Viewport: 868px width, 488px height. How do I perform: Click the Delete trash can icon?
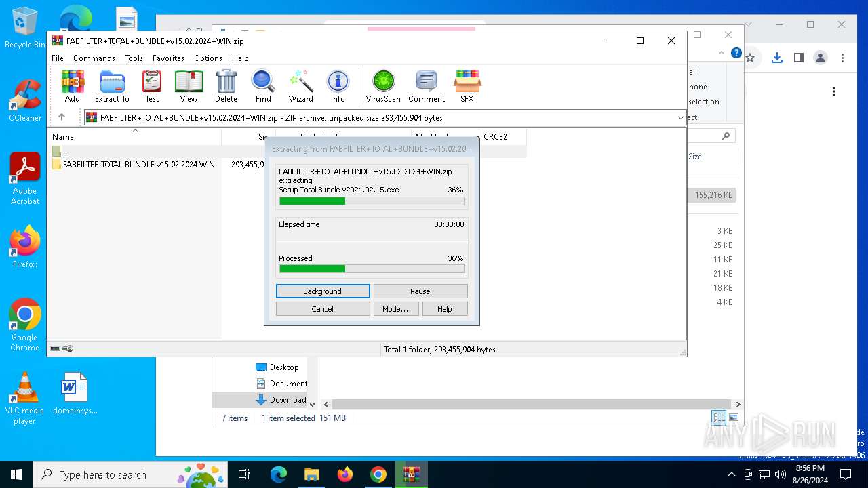pos(226,86)
